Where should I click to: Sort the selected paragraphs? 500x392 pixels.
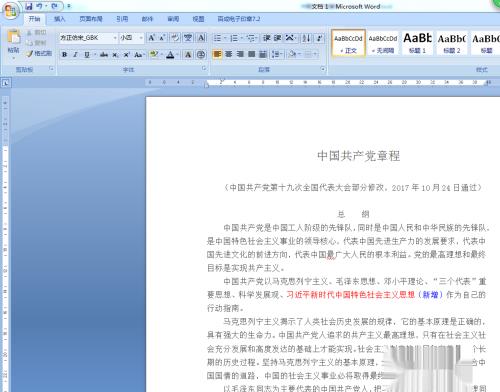point(306,38)
